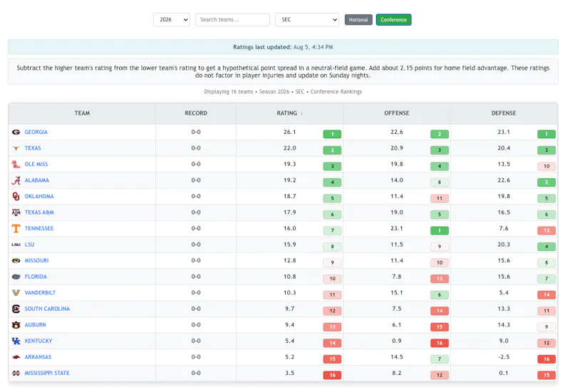Open the Missouri team link
Viewport: 570px width, 392px height.
(x=36, y=261)
